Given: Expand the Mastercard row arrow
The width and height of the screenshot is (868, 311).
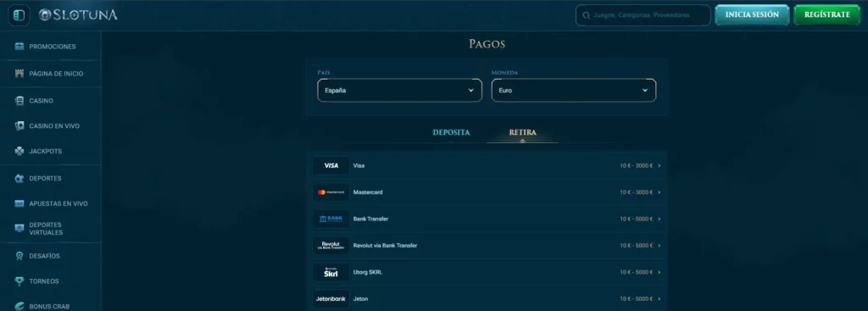Looking at the screenshot, I should pos(659,192).
